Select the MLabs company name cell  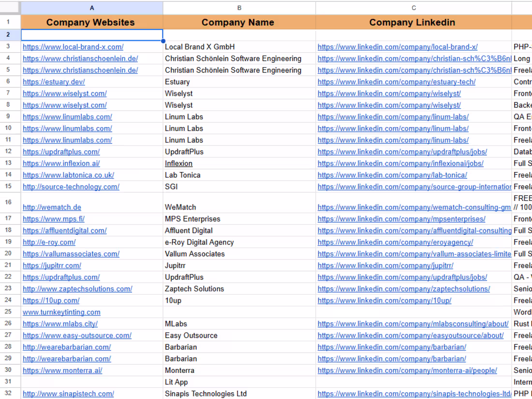pyautogui.click(x=239, y=324)
